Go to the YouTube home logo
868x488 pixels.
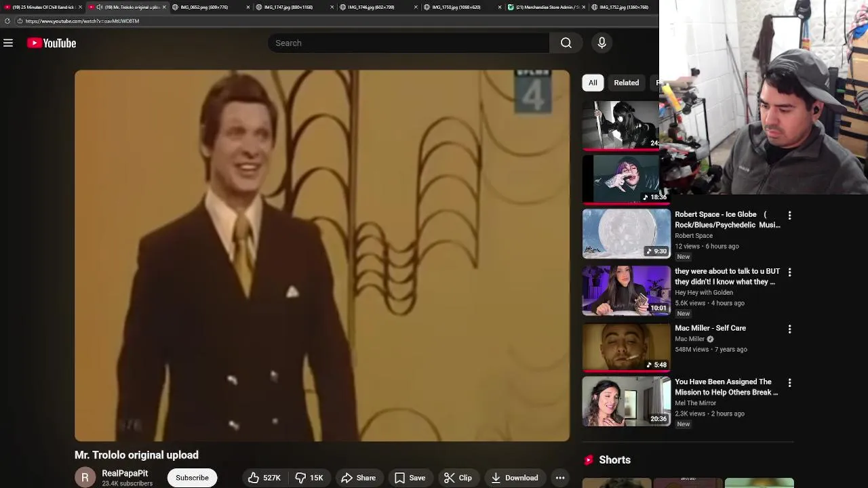pos(52,43)
